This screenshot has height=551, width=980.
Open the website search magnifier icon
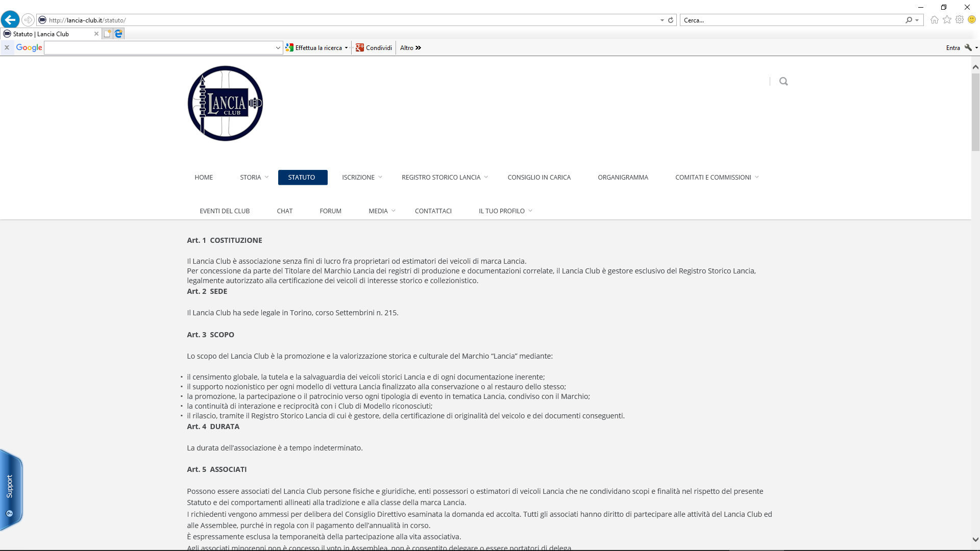click(x=783, y=81)
